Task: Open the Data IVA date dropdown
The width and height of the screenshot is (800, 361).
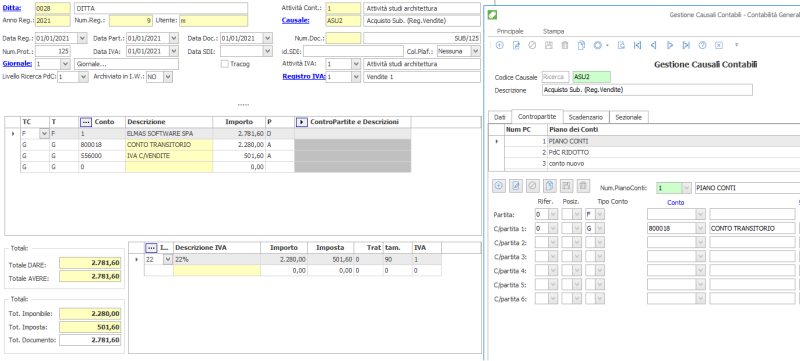Action: [173, 51]
